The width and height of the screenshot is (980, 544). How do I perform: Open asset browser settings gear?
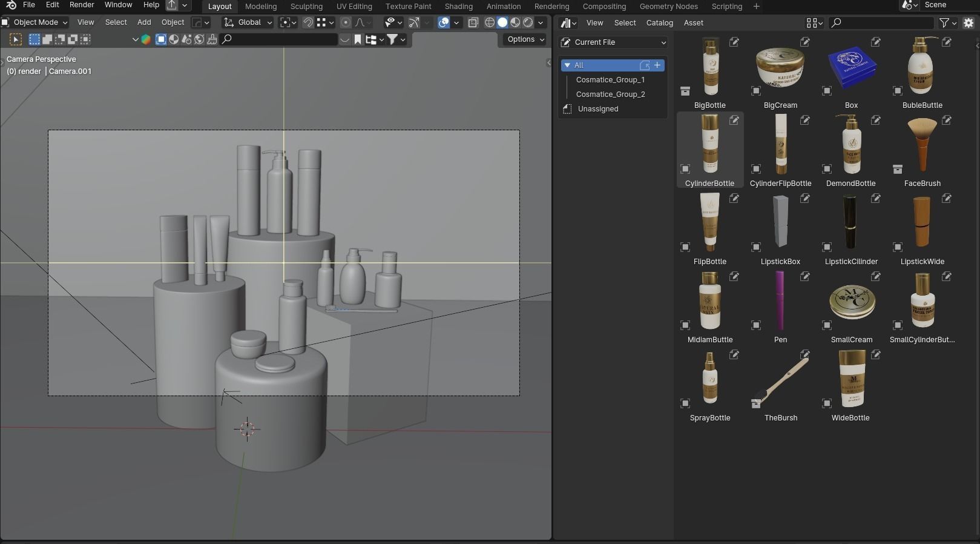point(968,23)
